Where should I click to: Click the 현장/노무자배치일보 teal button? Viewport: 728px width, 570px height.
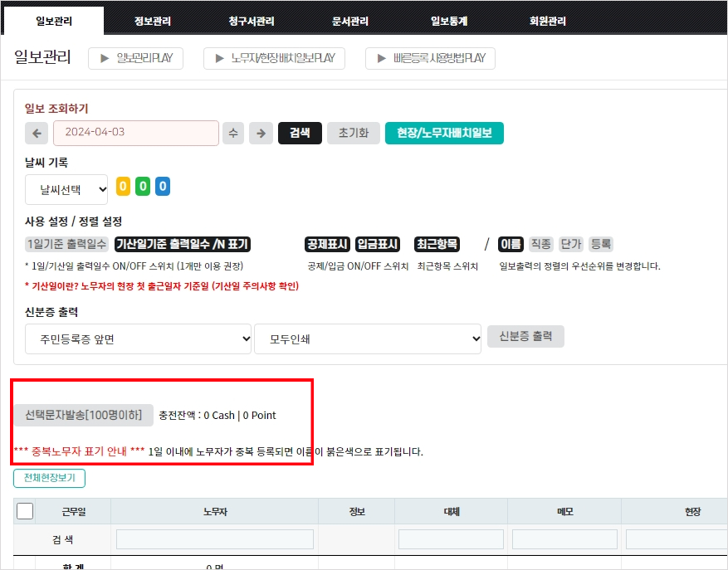click(444, 133)
